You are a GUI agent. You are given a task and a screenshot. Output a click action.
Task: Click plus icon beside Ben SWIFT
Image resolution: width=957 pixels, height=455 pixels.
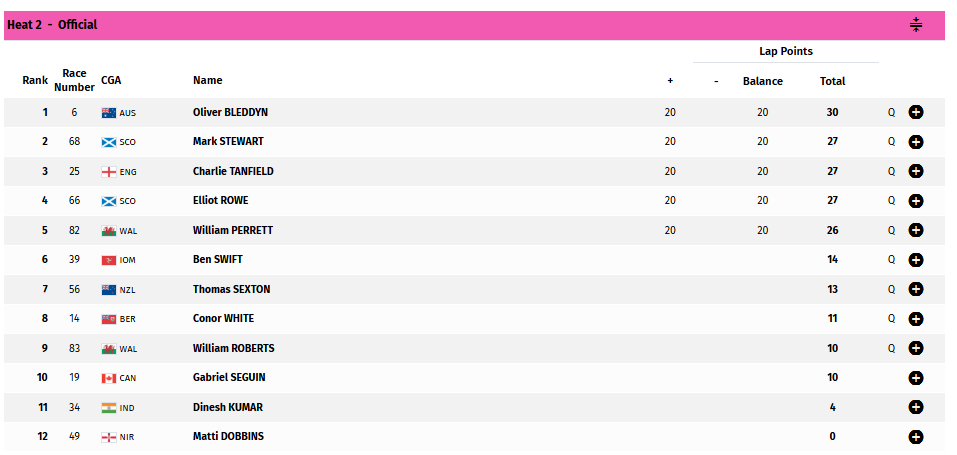click(x=915, y=260)
